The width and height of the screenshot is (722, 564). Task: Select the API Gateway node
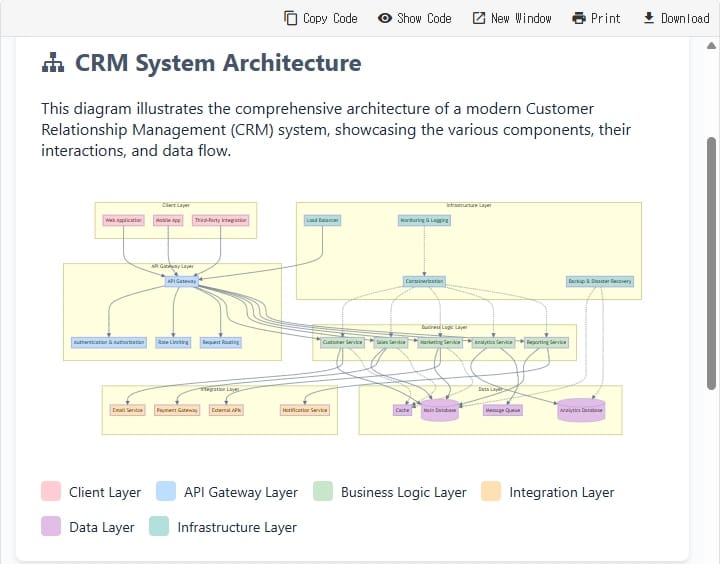point(181,282)
